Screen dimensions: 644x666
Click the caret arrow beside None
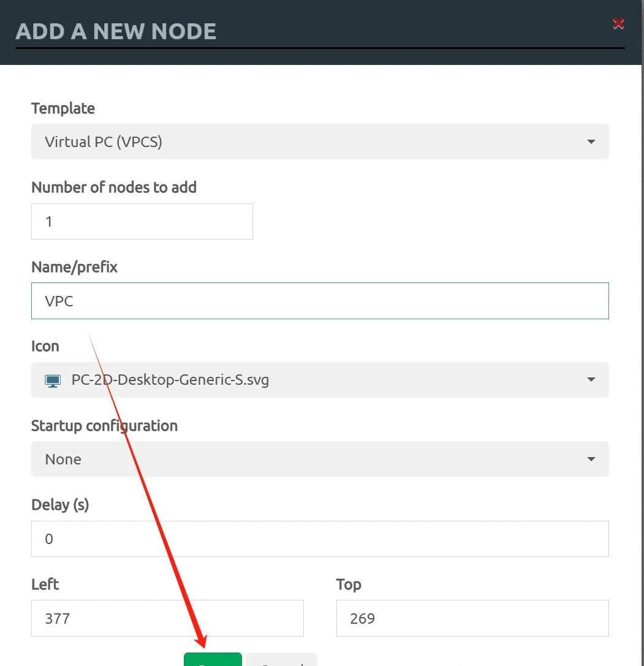click(591, 459)
